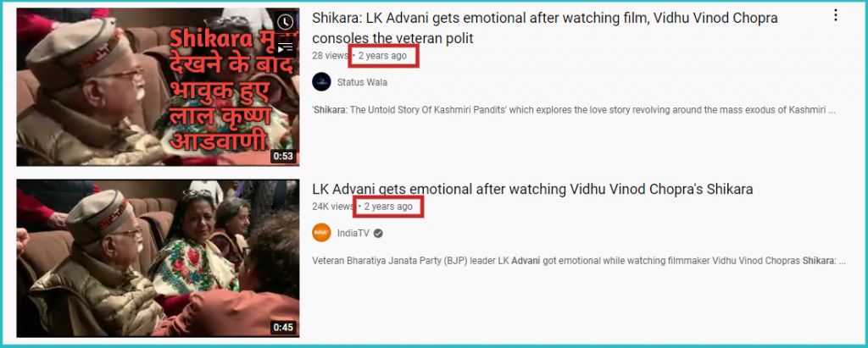Image resolution: width=868 pixels, height=348 pixels.
Task: Click the Add to queue icon on first thumbnail
Action: click(285, 47)
